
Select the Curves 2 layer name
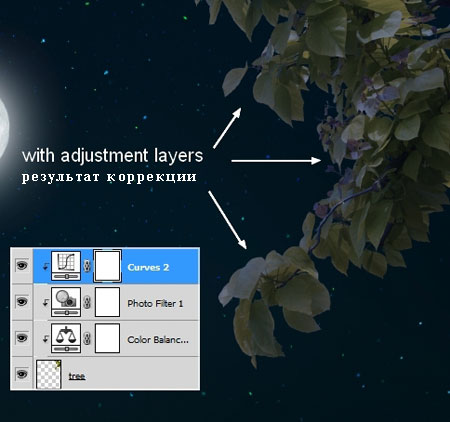pyautogui.click(x=148, y=267)
